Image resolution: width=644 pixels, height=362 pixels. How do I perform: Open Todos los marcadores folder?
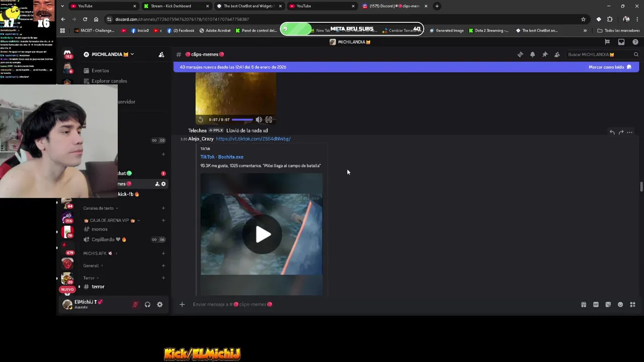(x=618, y=30)
